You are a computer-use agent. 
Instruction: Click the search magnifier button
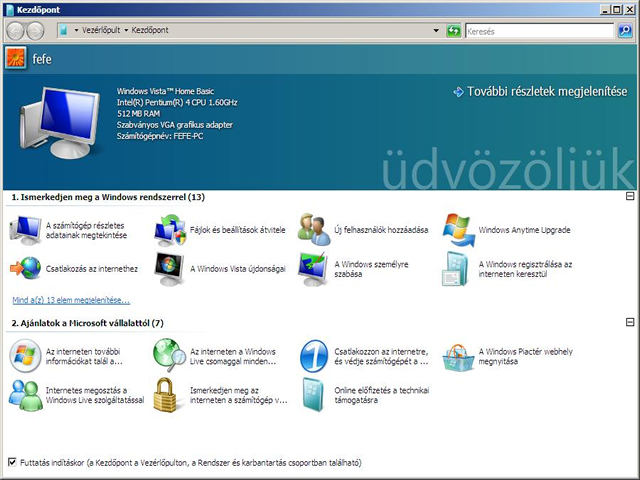(625, 31)
